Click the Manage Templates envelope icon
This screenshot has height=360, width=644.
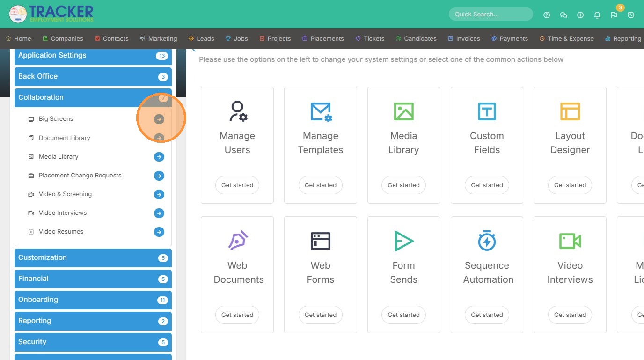pyautogui.click(x=321, y=112)
